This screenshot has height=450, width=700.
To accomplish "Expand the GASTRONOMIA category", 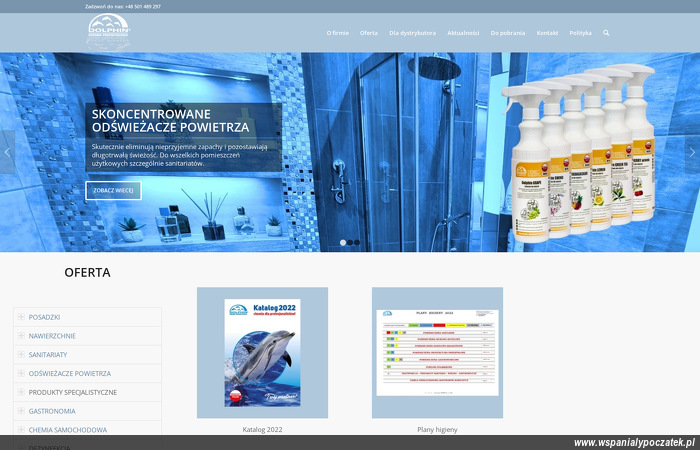I will [x=21, y=410].
